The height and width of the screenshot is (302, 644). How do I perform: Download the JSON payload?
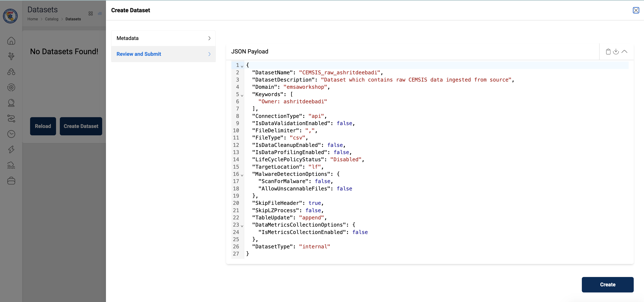point(616,51)
